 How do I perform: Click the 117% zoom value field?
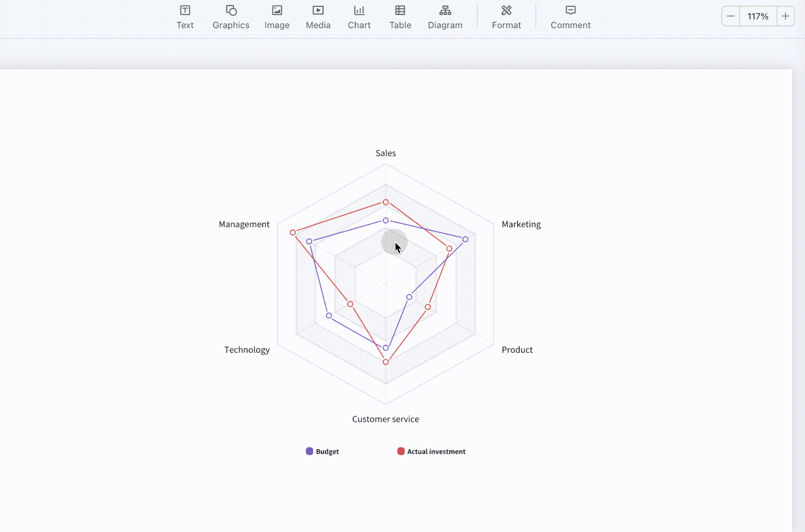(x=758, y=16)
